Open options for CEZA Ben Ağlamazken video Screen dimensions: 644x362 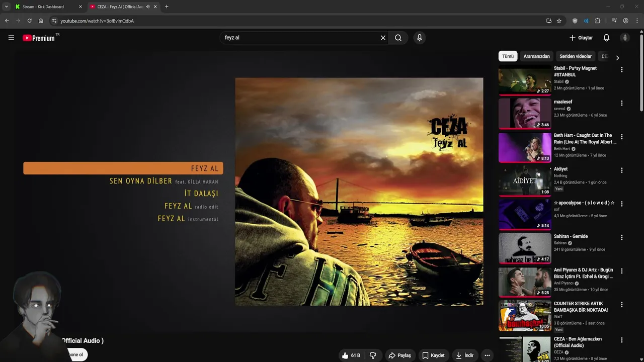(x=622, y=340)
